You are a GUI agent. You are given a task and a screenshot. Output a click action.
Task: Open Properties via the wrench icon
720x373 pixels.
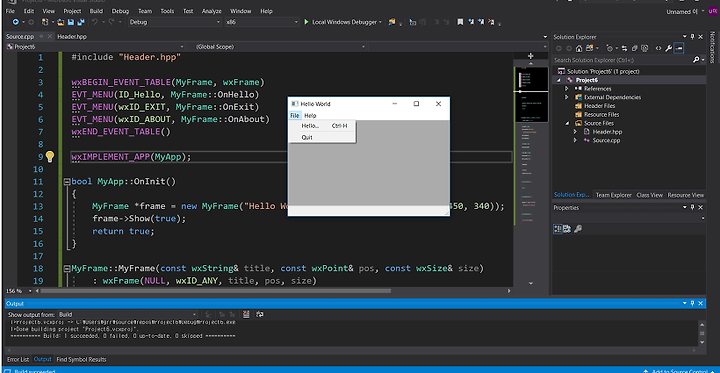669,48
